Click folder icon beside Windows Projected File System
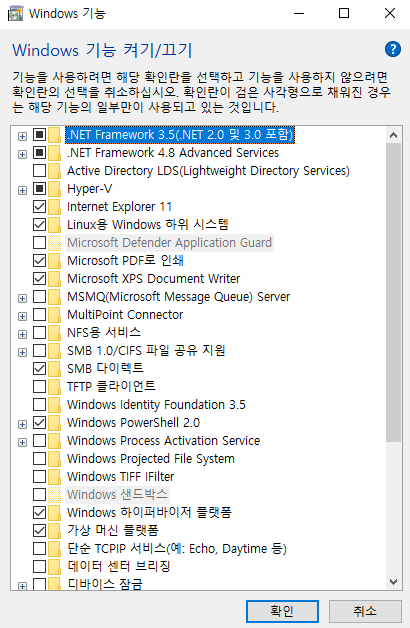Image resolution: width=410 pixels, height=628 pixels. click(x=54, y=459)
